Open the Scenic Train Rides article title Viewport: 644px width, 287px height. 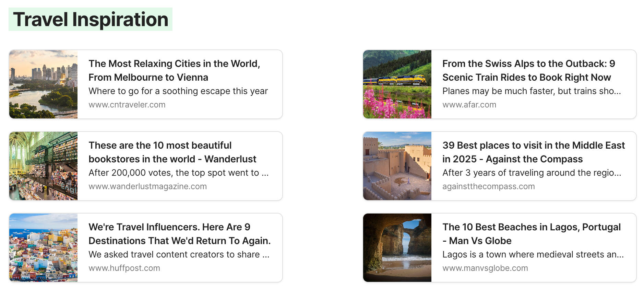click(528, 70)
